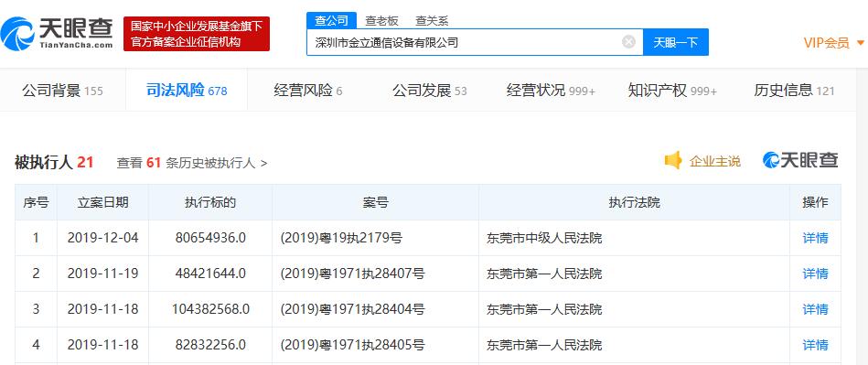Open the 司法风险 tab

pos(187,91)
